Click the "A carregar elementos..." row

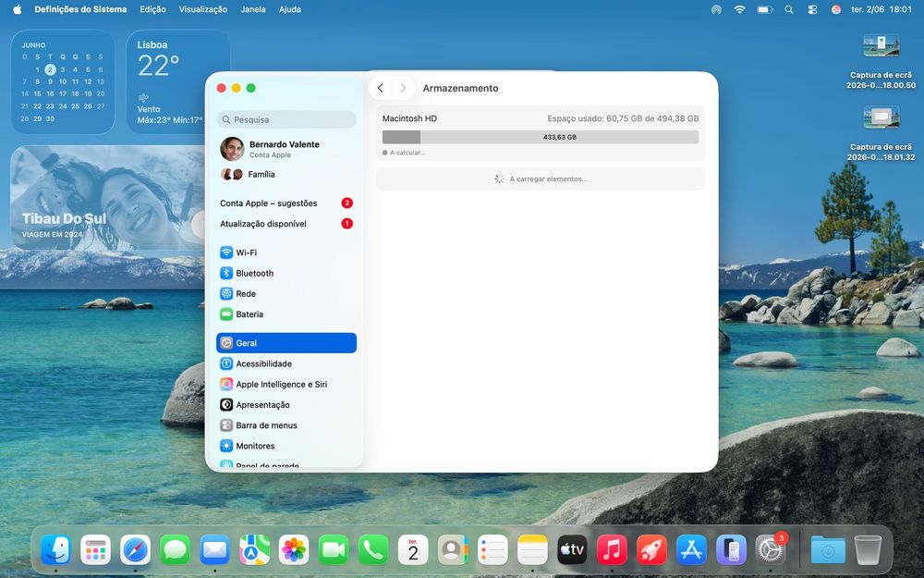click(541, 178)
